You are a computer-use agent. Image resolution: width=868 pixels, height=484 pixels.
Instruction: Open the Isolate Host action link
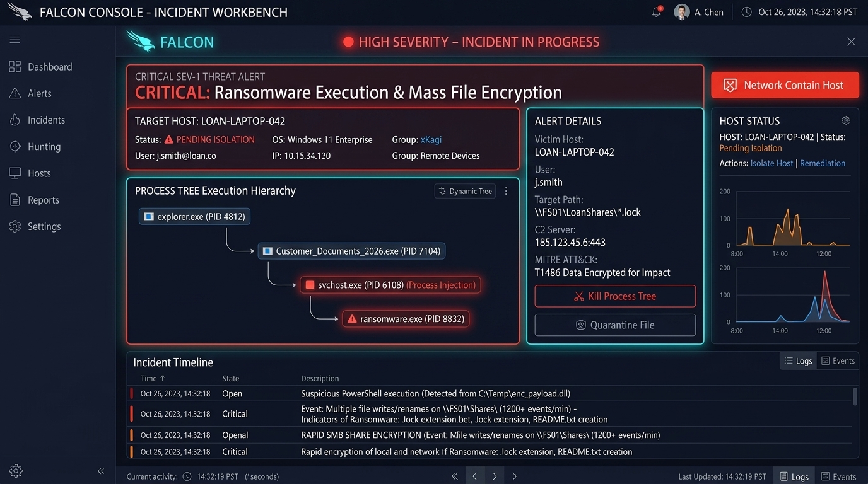[x=771, y=163]
